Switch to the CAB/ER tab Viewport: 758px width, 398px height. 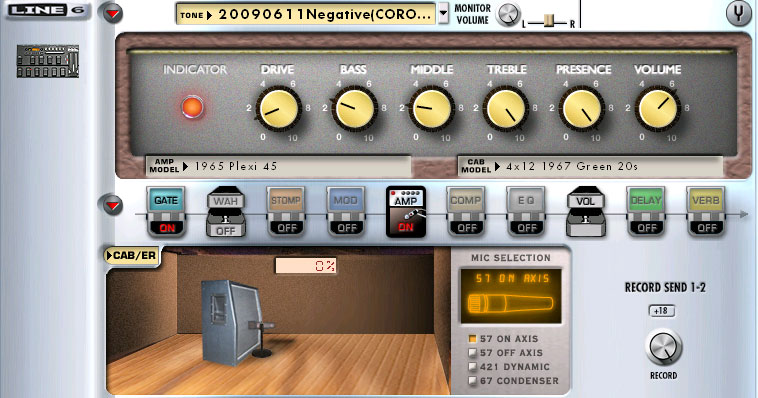[x=132, y=255]
